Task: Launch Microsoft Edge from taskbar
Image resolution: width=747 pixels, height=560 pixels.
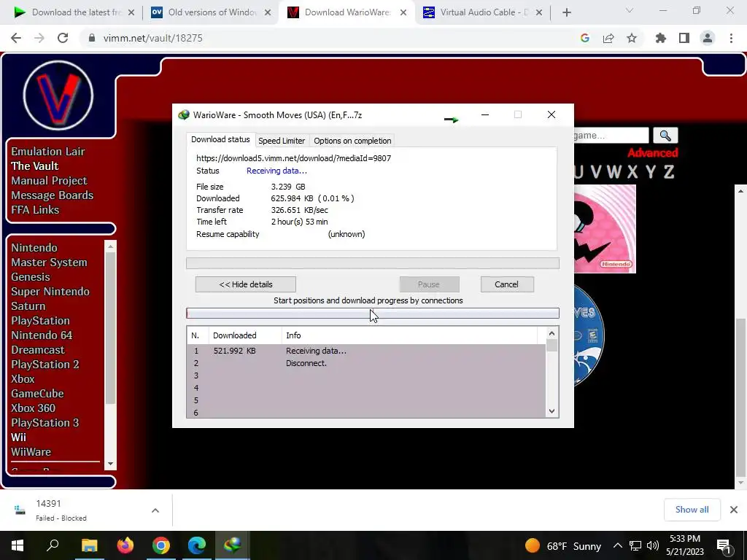Action: (197, 545)
